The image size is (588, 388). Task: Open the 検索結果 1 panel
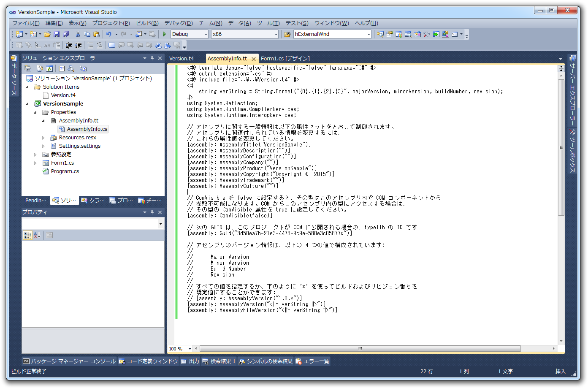pyautogui.click(x=219, y=361)
